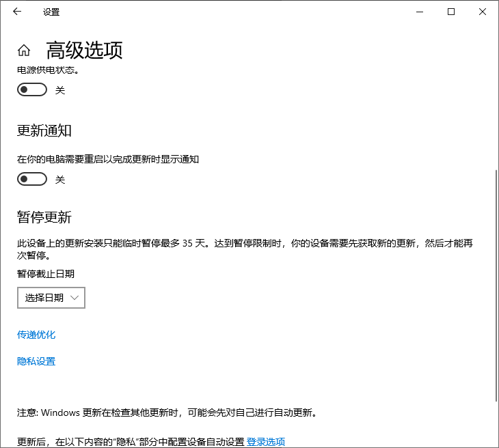Open the 选择日期 pause date dropdown
The image size is (499, 448).
pyautogui.click(x=51, y=298)
